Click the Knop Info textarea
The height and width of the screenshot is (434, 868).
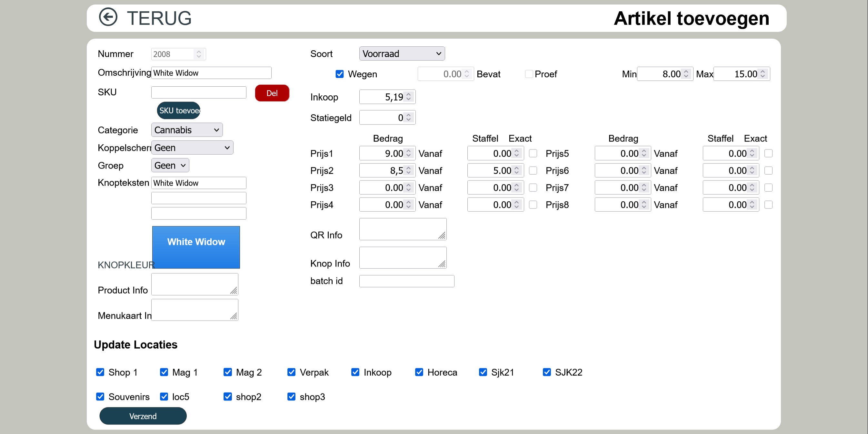tap(403, 257)
